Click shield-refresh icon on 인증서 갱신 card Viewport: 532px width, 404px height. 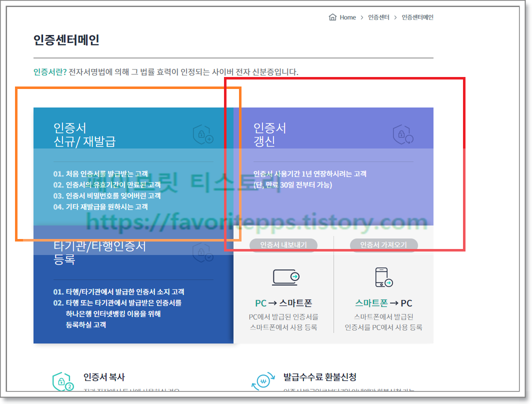(403, 134)
